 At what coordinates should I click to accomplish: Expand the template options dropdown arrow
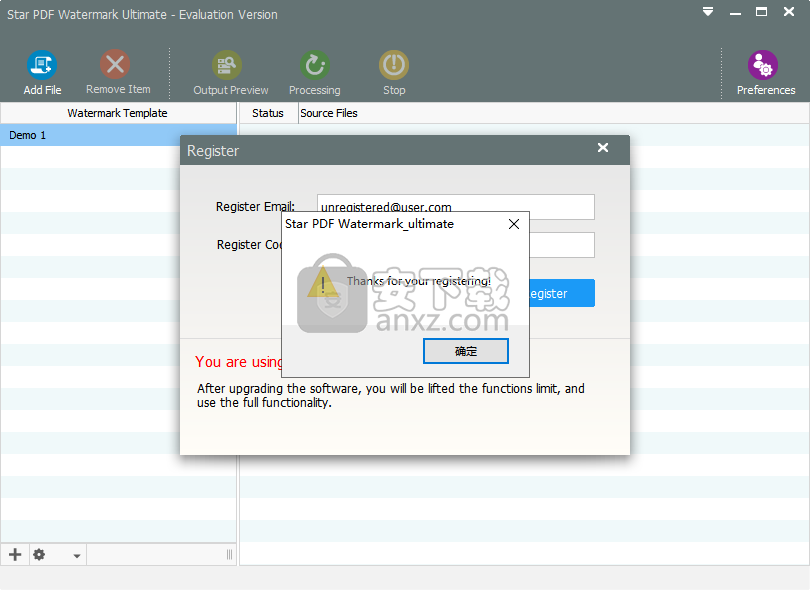pyautogui.click(x=76, y=556)
